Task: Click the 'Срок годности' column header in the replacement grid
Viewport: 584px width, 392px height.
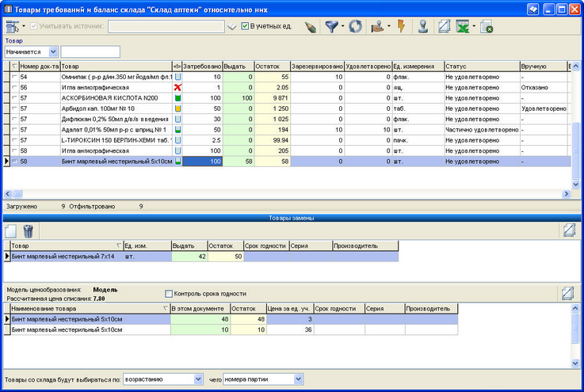Action: [x=266, y=245]
